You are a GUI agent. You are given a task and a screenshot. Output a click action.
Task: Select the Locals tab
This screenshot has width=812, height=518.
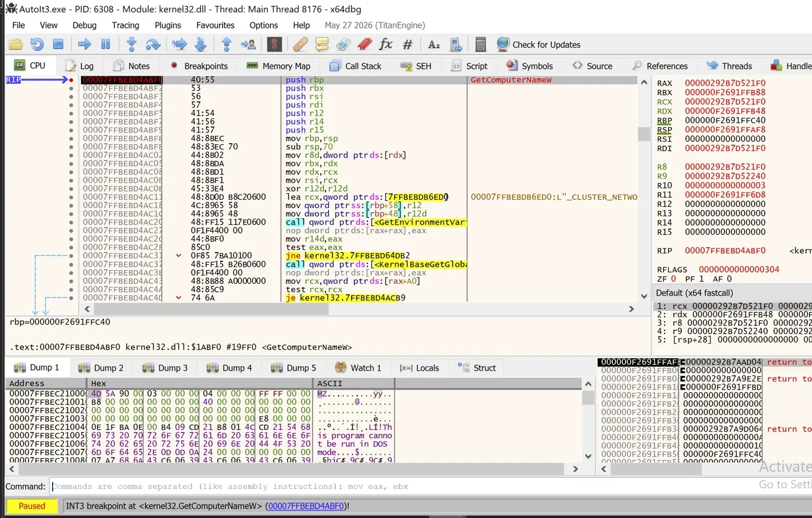[x=420, y=368]
